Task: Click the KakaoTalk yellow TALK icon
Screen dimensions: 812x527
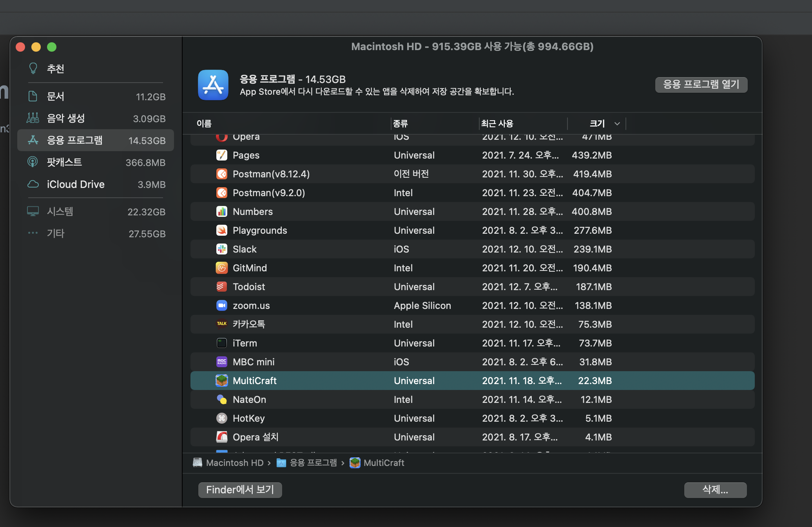Action: click(x=221, y=324)
